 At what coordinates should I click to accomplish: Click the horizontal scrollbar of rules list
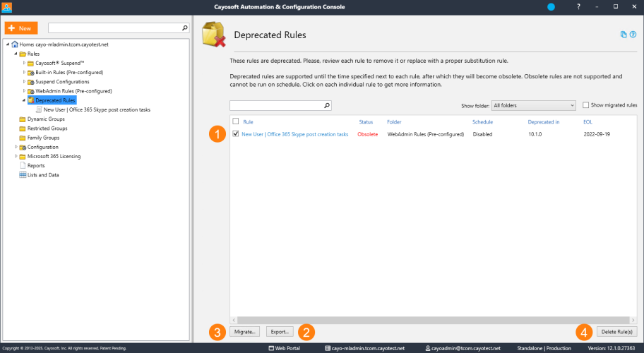point(434,320)
